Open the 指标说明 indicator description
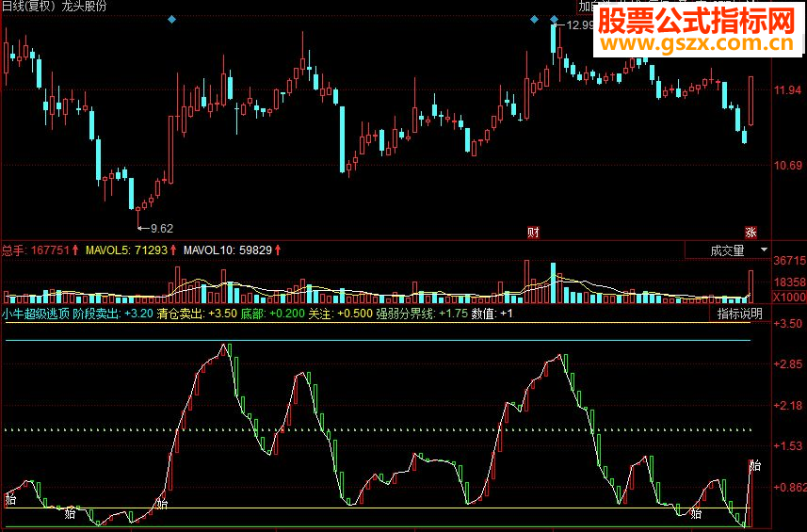The image size is (807, 532). [739, 314]
